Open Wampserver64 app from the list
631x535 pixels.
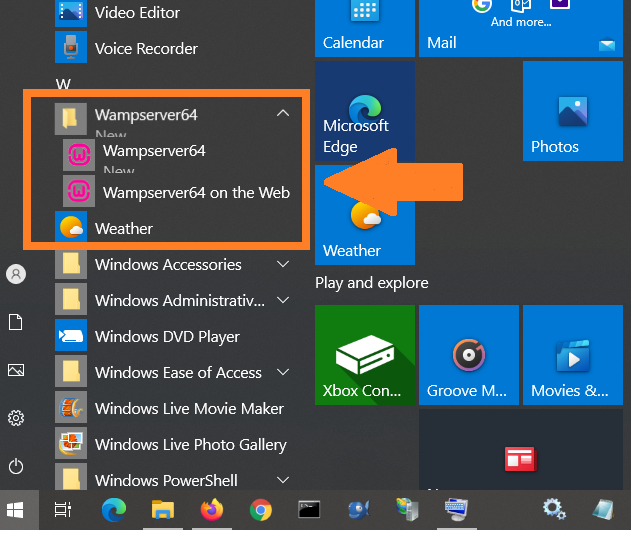pos(153,152)
